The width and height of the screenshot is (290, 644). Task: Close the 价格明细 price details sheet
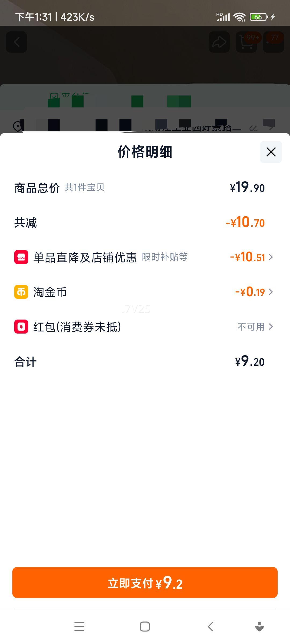[x=271, y=152]
